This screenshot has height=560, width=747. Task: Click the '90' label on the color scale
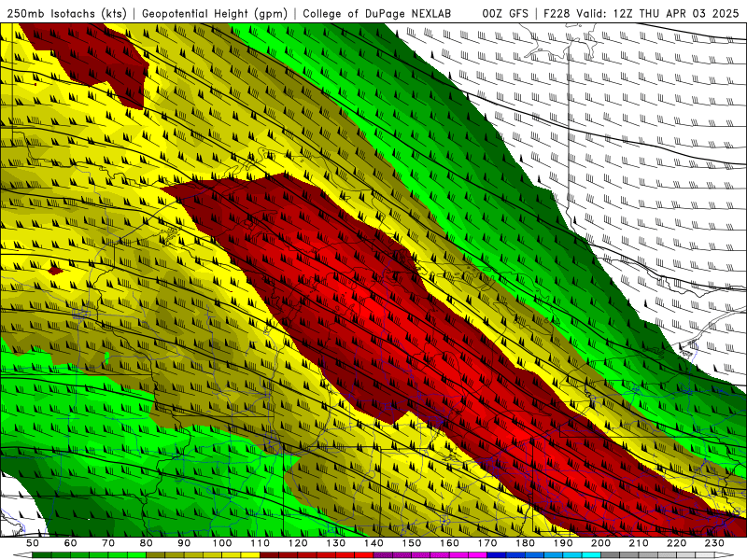(x=184, y=543)
